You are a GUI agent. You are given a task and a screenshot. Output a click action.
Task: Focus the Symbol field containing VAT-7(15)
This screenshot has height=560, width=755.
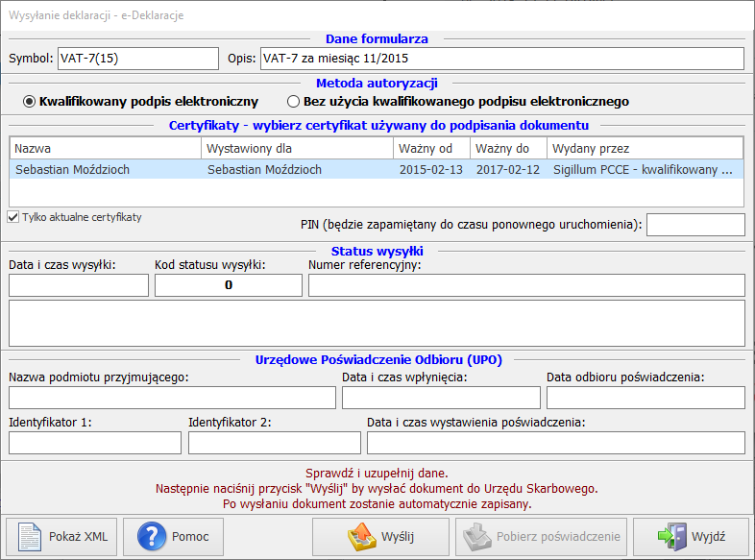138,59
